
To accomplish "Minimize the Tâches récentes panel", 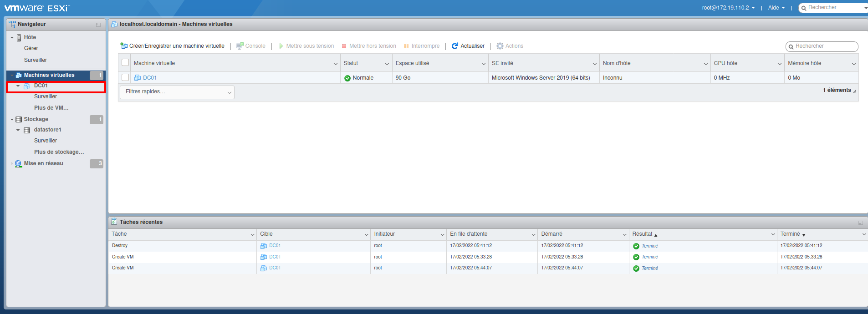I will pos(860,223).
